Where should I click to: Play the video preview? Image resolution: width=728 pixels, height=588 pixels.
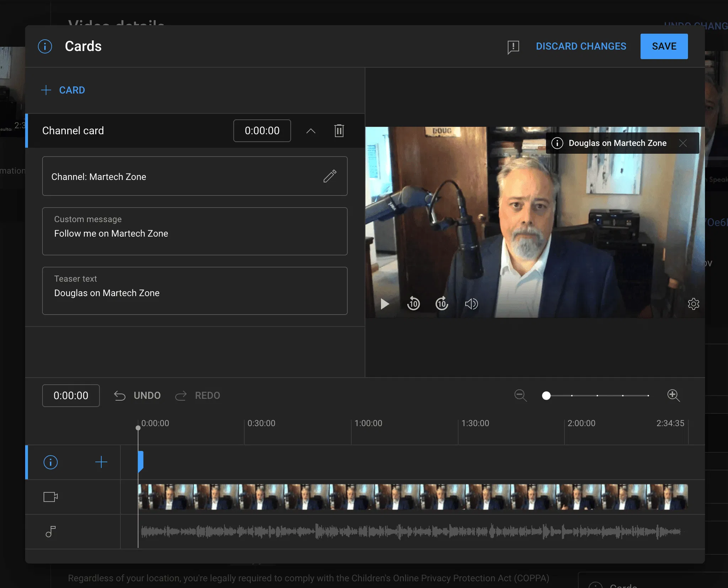coord(385,304)
